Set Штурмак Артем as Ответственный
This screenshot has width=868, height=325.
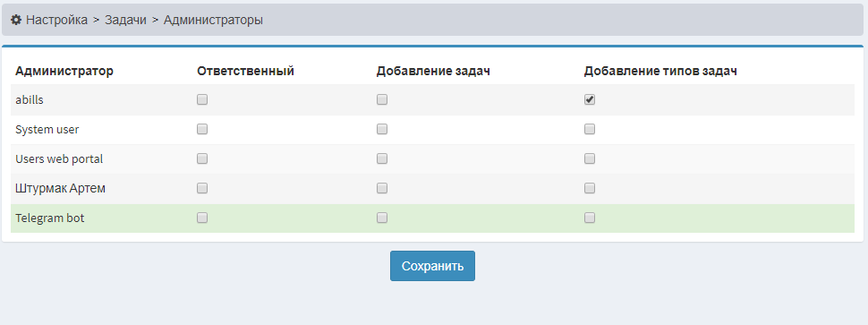(202, 188)
